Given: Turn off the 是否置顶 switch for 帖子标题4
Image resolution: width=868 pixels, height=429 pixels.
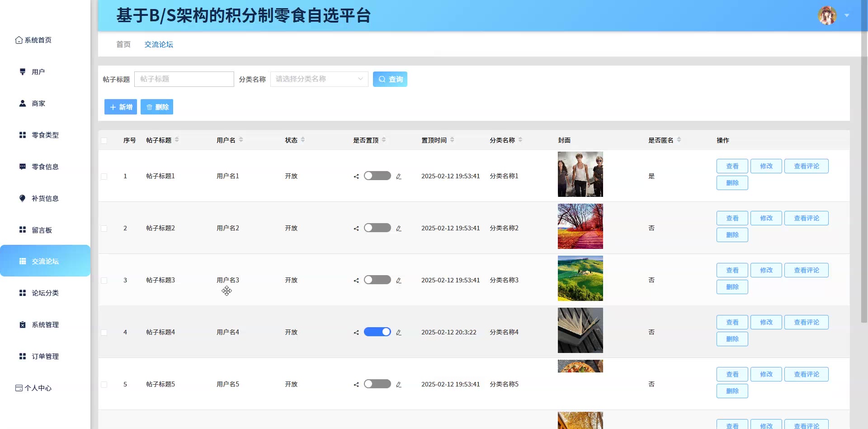Looking at the screenshot, I should pos(377,332).
